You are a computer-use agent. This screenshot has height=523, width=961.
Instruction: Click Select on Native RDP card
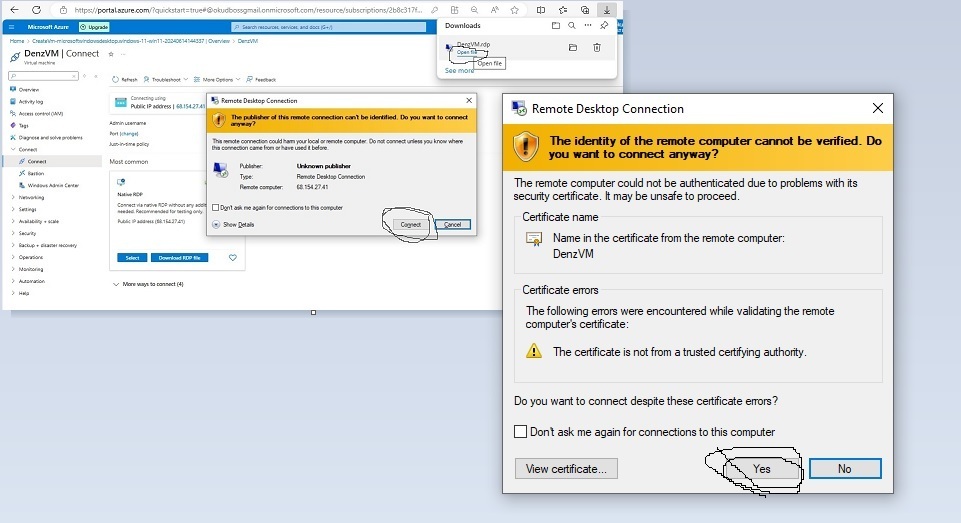132,258
